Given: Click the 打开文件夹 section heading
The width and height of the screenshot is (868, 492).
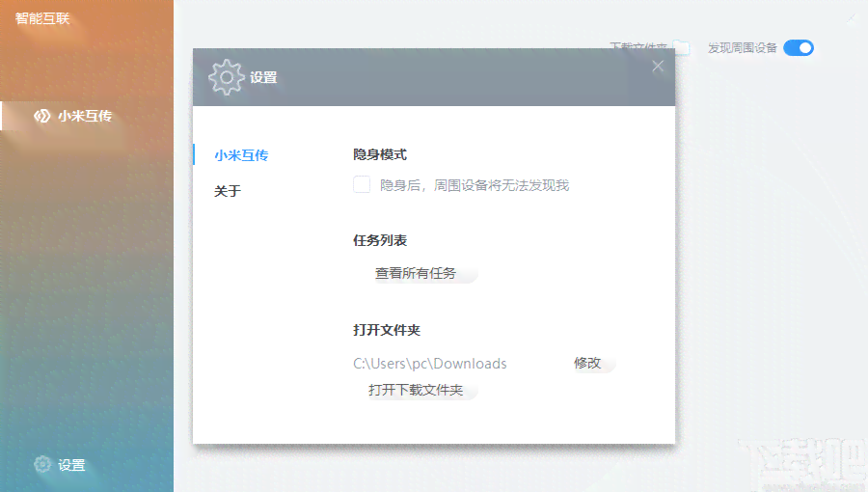Looking at the screenshot, I should [x=387, y=330].
